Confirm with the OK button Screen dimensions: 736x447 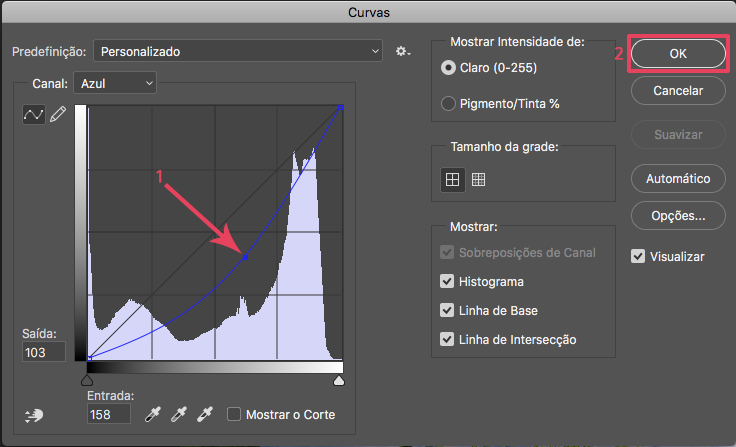[x=678, y=54]
